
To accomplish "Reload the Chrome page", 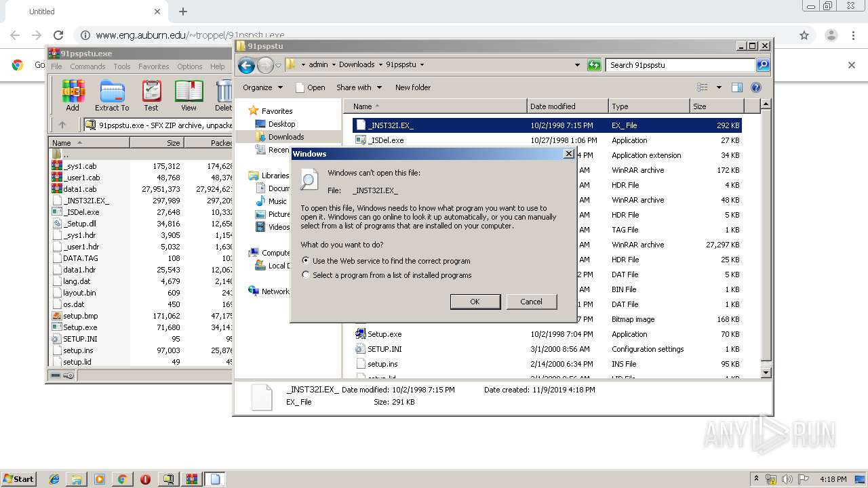I will point(58,35).
